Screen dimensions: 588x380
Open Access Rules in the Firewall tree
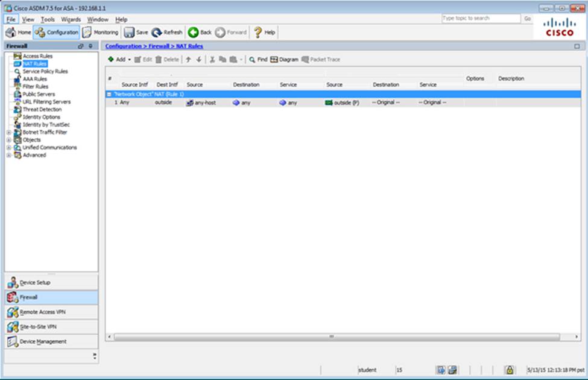click(x=37, y=56)
